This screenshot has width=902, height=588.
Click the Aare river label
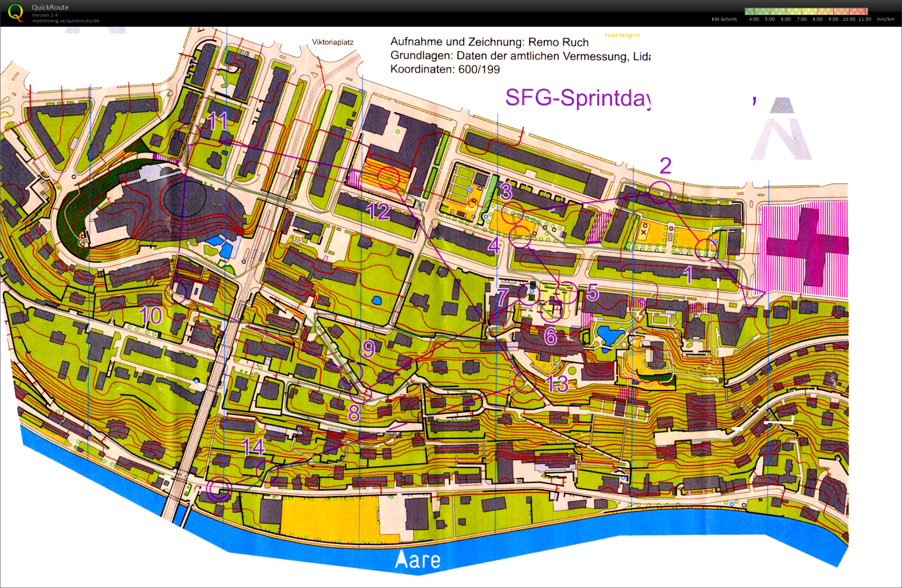(418, 559)
